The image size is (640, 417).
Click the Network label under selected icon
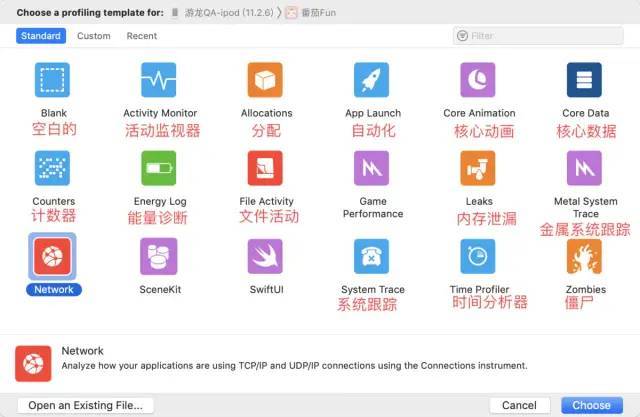(54, 289)
